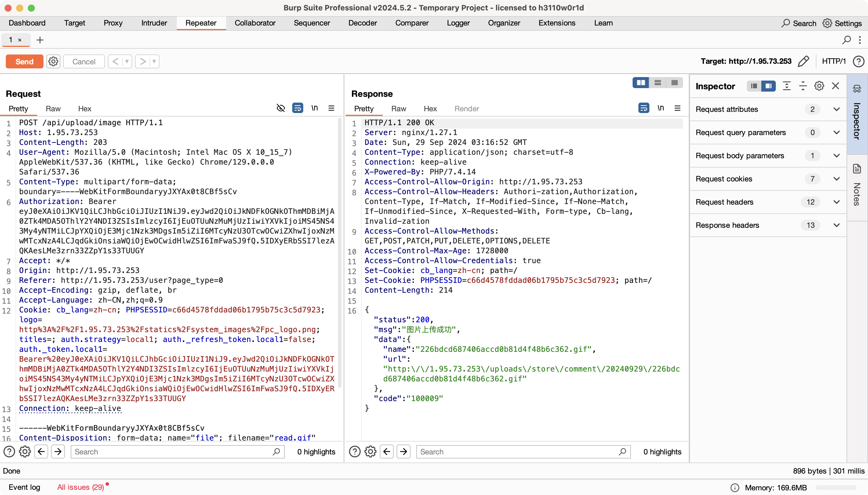Switch Request view to Raw
The width and height of the screenshot is (868, 495).
click(53, 108)
